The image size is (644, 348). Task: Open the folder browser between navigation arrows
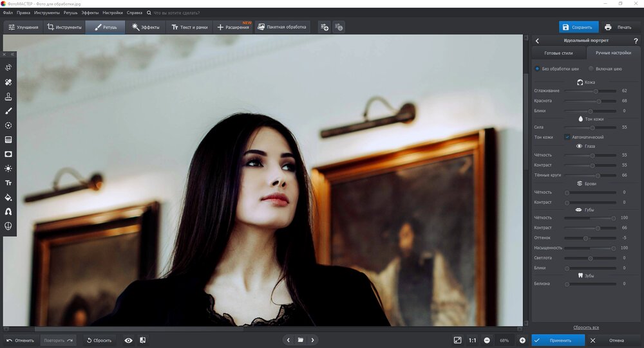click(x=300, y=340)
